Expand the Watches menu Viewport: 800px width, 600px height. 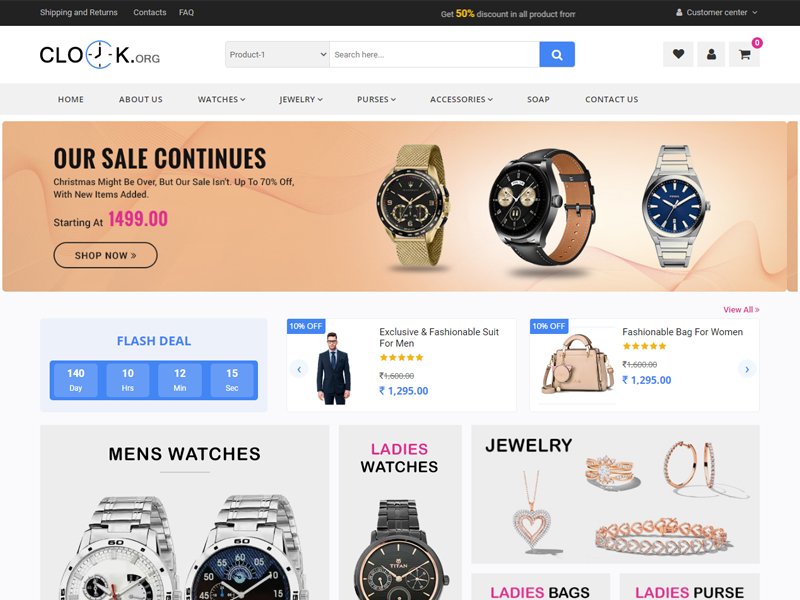click(x=221, y=99)
